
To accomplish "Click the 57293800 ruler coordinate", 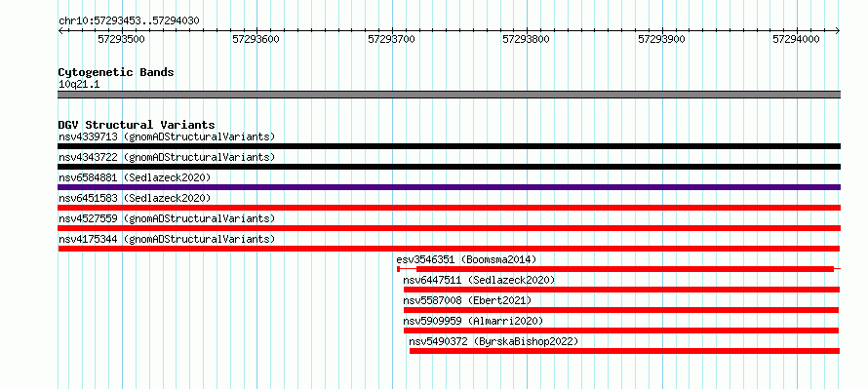I will [526, 39].
